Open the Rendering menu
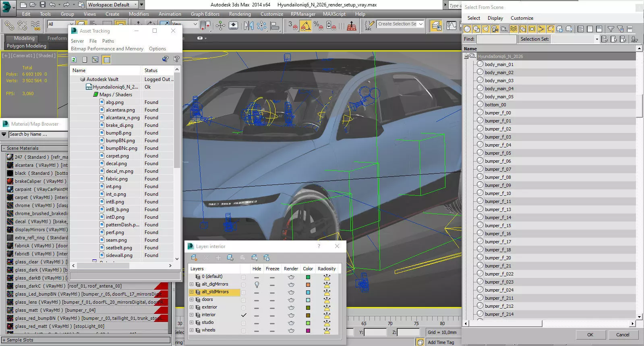This screenshot has height=346, width=644. tap(240, 14)
